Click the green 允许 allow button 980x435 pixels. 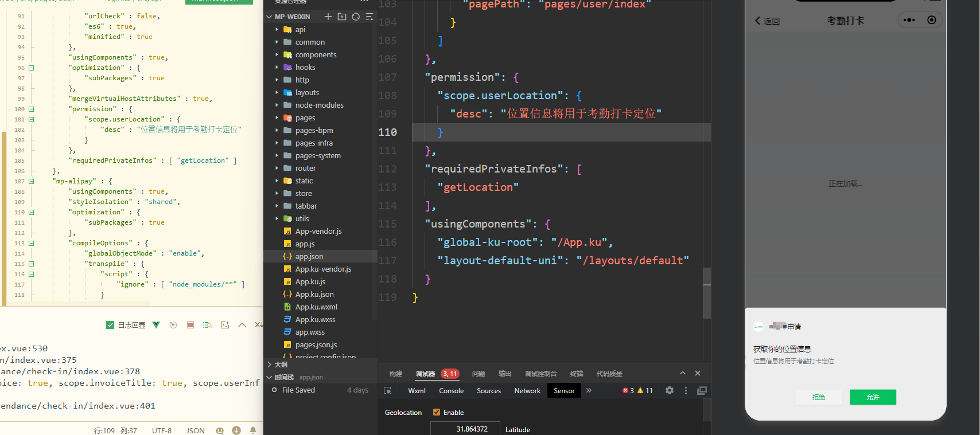[872, 397]
